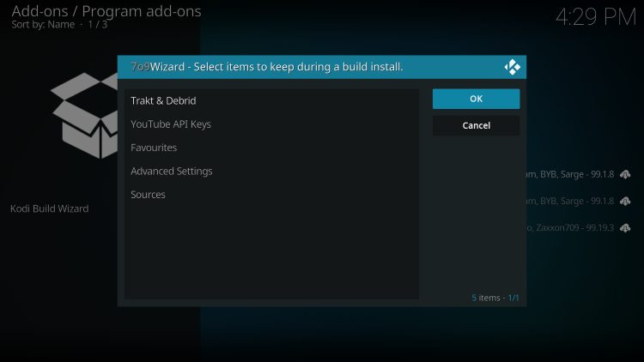Image resolution: width=644 pixels, height=362 pixels.
Task: Select Sources in the list
Action: (x=271, y=194)
